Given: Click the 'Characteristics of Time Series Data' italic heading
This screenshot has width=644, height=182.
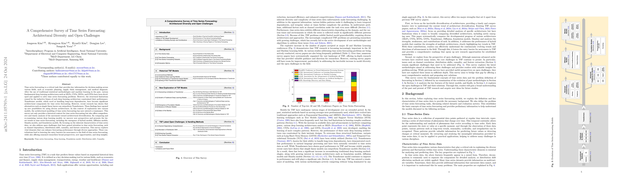Looking at the screenshot, I should 422,144.
